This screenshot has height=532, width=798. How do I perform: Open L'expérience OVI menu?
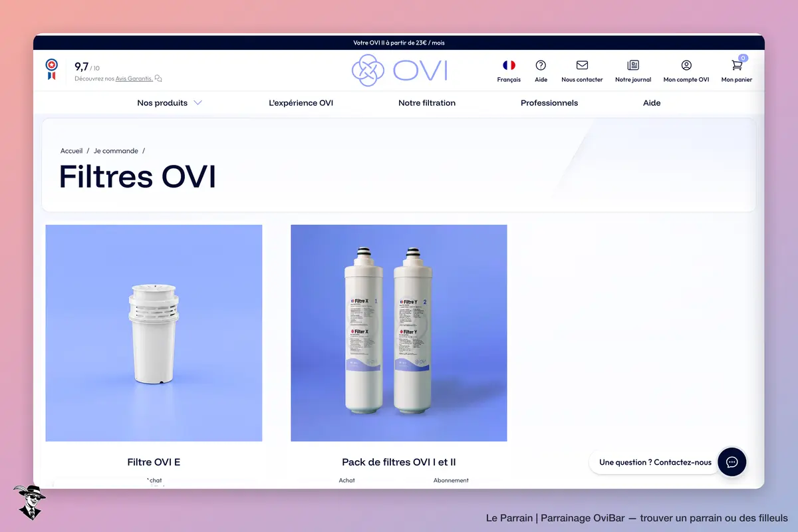(301, 103)
